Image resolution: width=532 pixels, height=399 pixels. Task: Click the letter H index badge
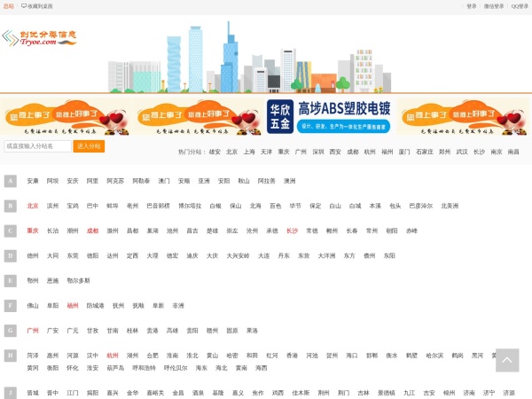[x=11, y=355]
